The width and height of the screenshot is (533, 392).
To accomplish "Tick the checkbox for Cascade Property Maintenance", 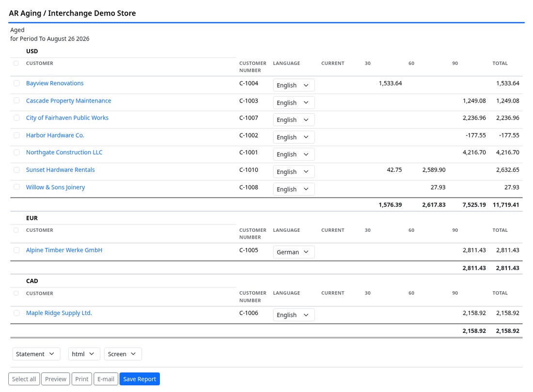I will [16, 101].
